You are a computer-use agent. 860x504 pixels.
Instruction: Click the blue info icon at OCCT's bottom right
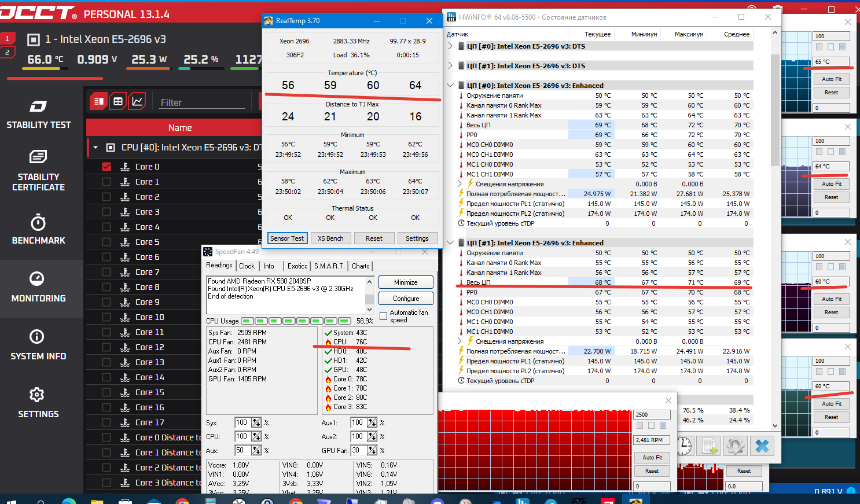click(851, 491)
